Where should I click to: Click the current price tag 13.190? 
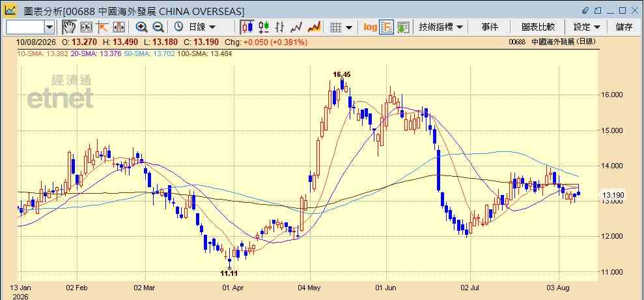tap(613, 195)
